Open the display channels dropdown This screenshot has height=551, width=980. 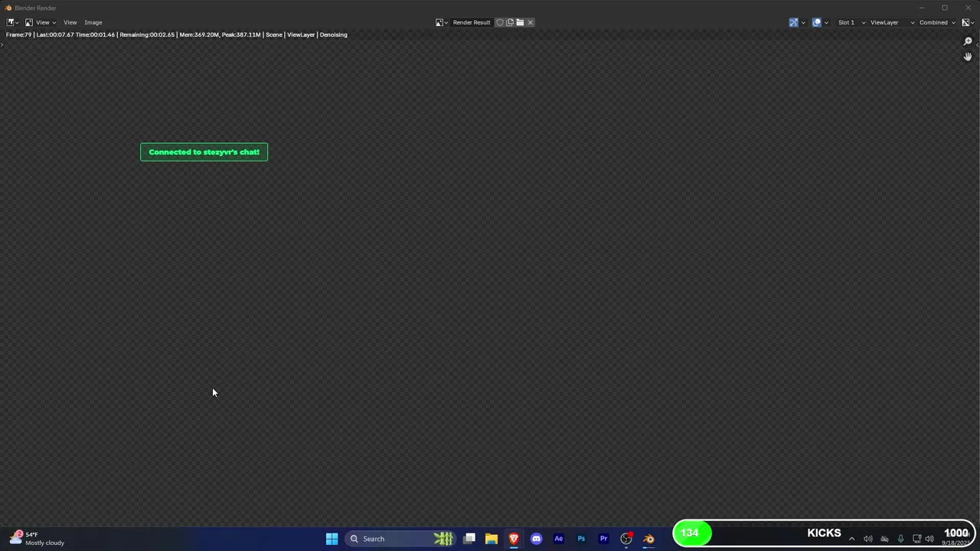tap(967, 22)
